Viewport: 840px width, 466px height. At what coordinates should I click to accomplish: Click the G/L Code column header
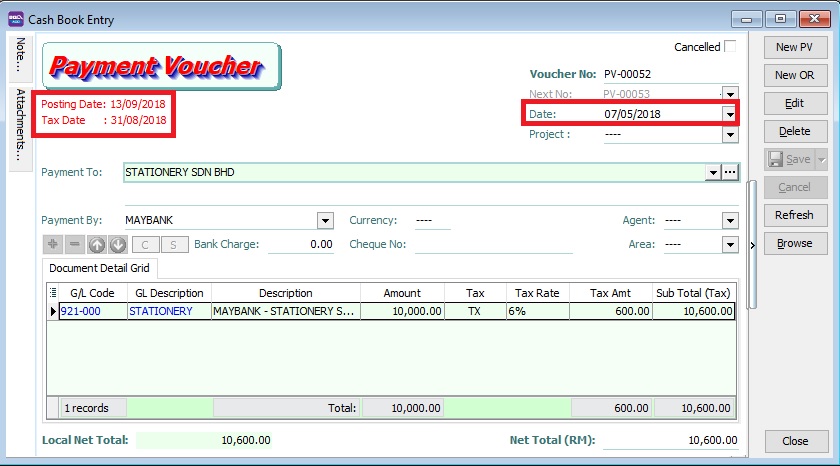pos(92,293)
